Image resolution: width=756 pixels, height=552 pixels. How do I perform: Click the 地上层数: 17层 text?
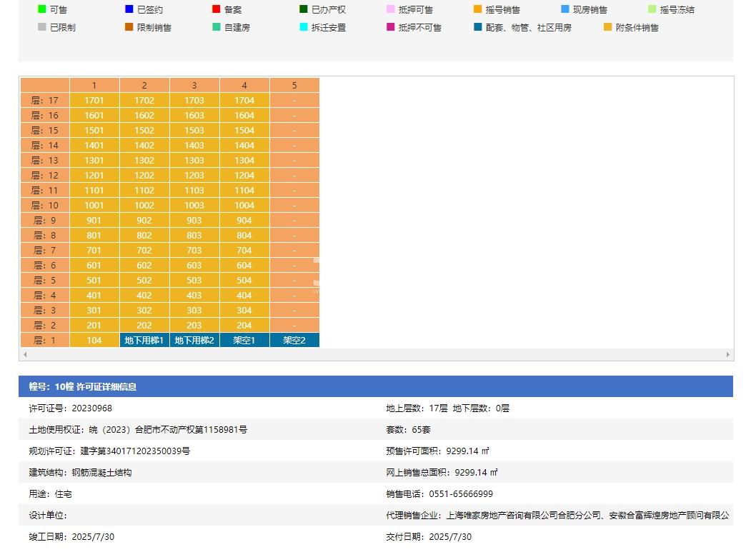pyautogui.click(x=417, y=408)
